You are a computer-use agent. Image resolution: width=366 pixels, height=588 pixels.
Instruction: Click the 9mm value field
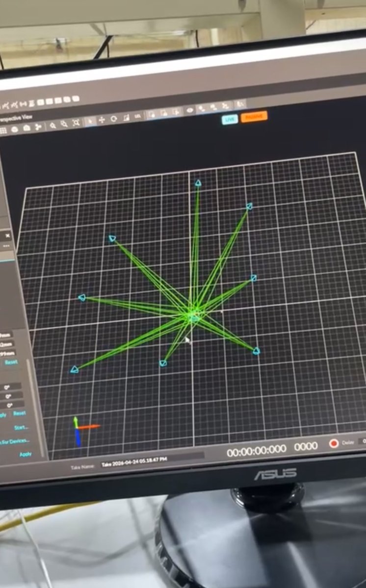(x=5, y=334)
